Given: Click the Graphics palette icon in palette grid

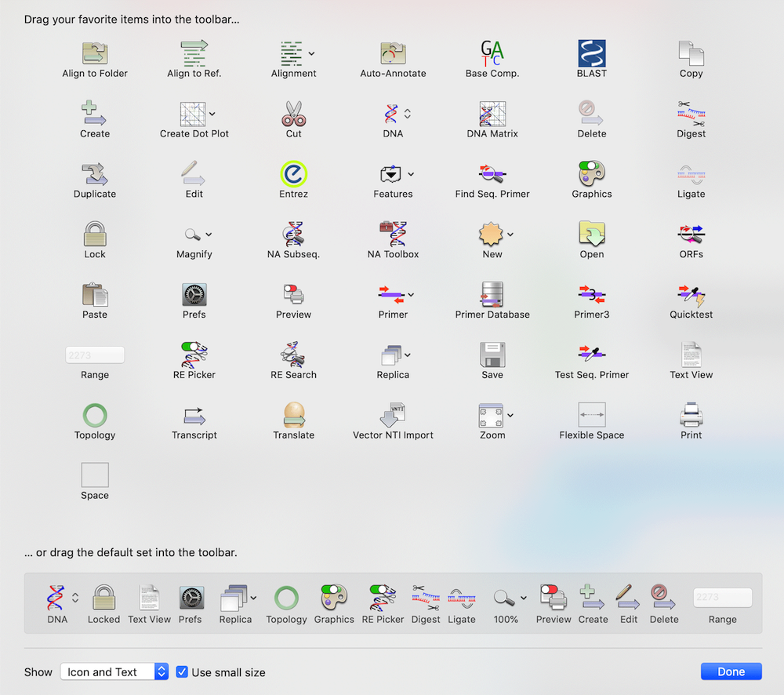Looking at the screenshot, I should coord(591,173).
